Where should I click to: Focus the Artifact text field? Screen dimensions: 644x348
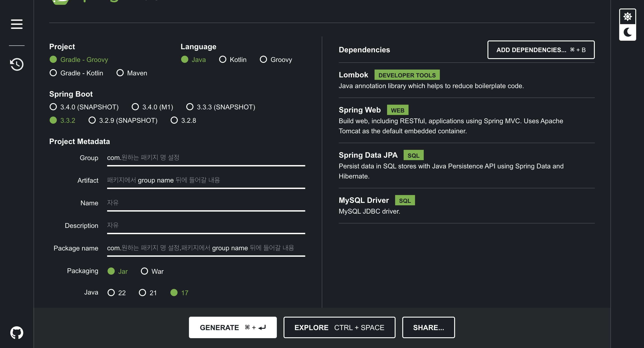pyautogui.click(x=206, y=180)
